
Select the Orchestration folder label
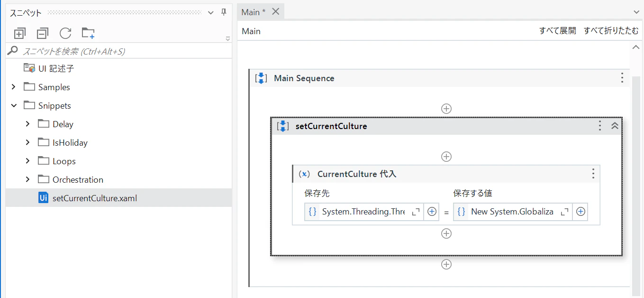click(78, 180)
